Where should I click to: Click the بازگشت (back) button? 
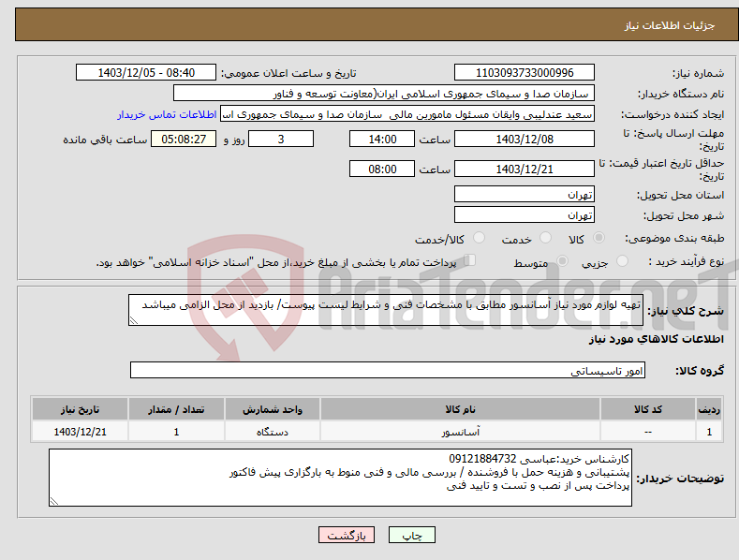347,535
